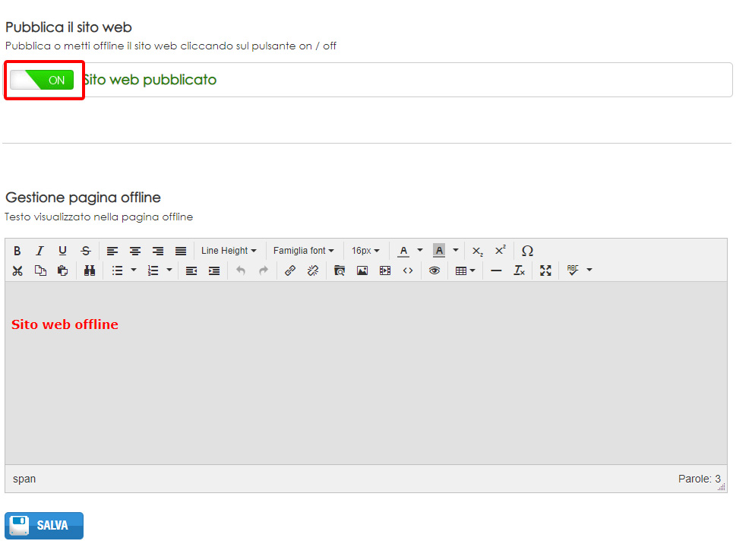Insert a special character with omega icon
The height and width of the screenshot is (560, 752).
point(527,251)
